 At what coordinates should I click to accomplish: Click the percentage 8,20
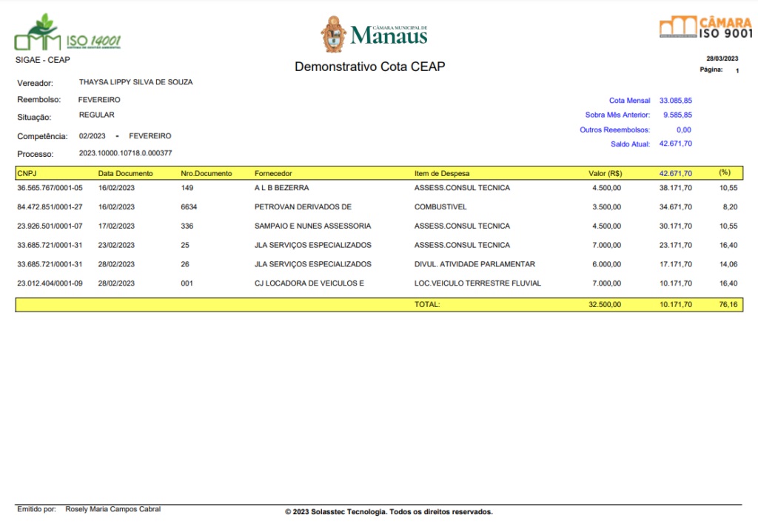[x=730, y=207]
